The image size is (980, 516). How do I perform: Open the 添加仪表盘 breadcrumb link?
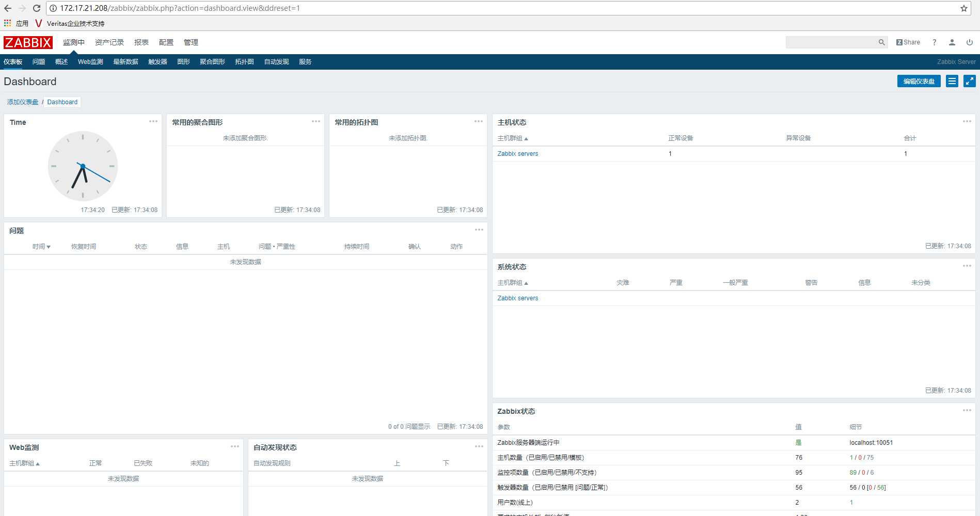pos(23,102)
